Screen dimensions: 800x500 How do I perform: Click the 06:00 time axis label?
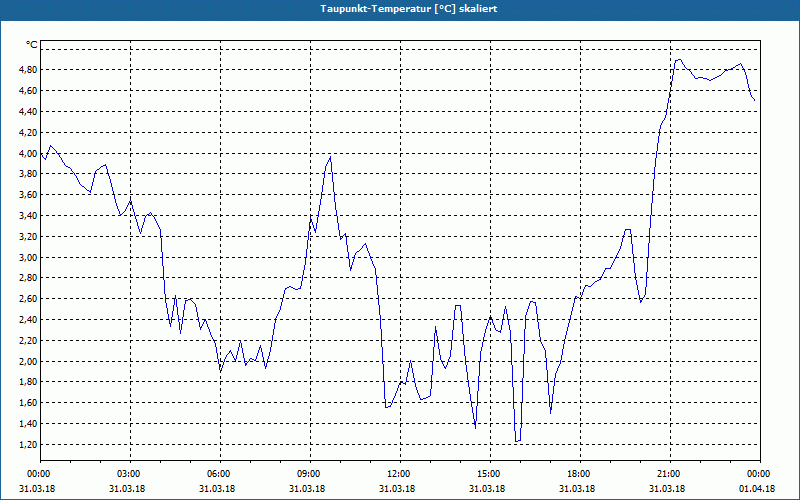click(220, 474)
